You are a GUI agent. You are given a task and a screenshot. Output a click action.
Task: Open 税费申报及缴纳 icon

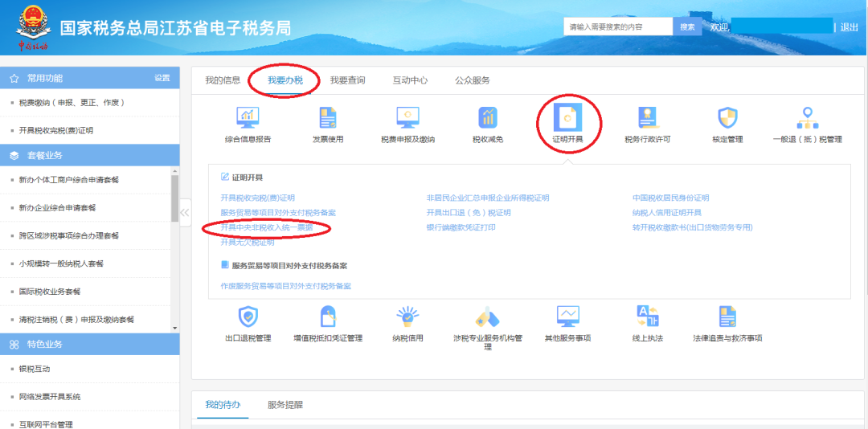[407, 117]
